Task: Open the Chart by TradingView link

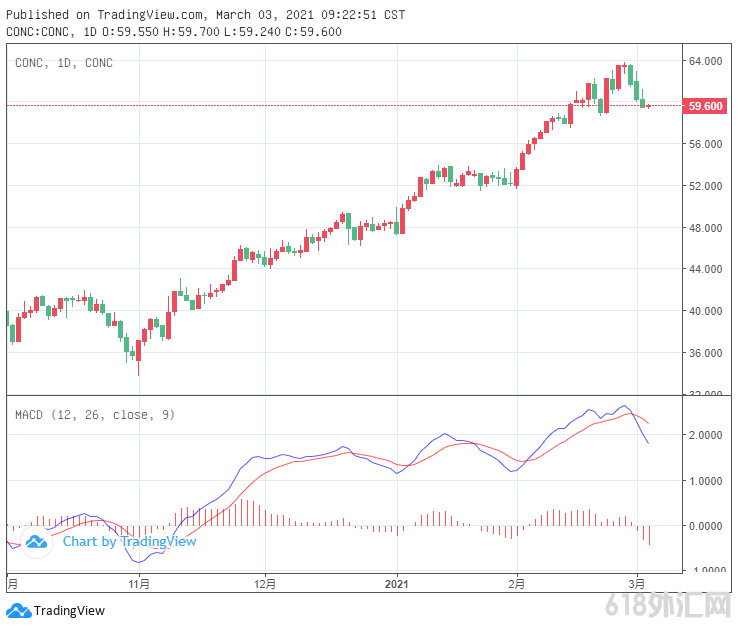Action: [x=129, y=542]
